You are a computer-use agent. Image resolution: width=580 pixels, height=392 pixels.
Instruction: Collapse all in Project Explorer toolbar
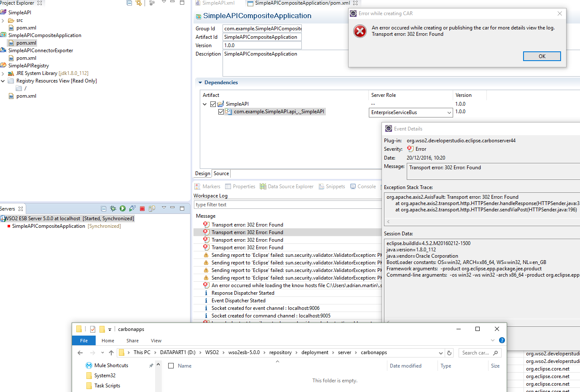[129, 3]
